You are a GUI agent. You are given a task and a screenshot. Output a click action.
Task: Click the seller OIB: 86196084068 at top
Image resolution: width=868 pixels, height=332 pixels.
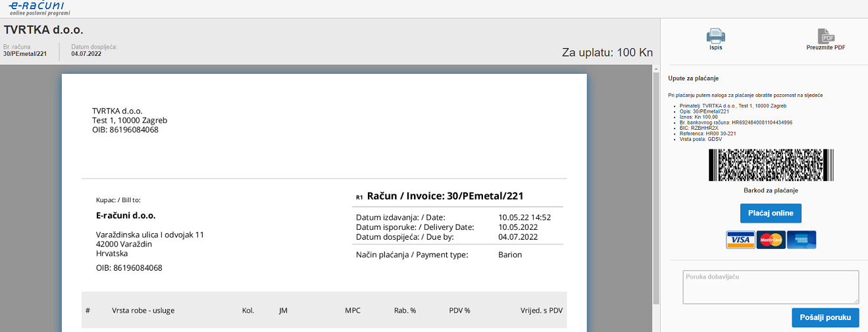click(125, 130)
